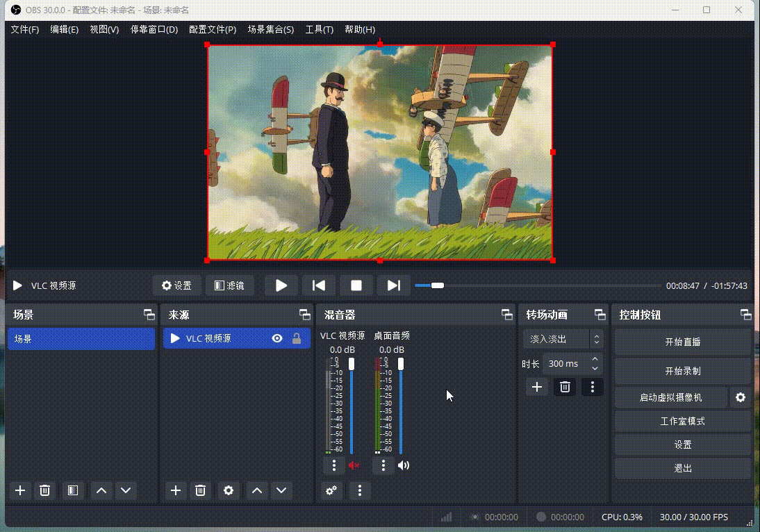Open the 文件(F) menu
760x532 pixels.
(25, 30)
